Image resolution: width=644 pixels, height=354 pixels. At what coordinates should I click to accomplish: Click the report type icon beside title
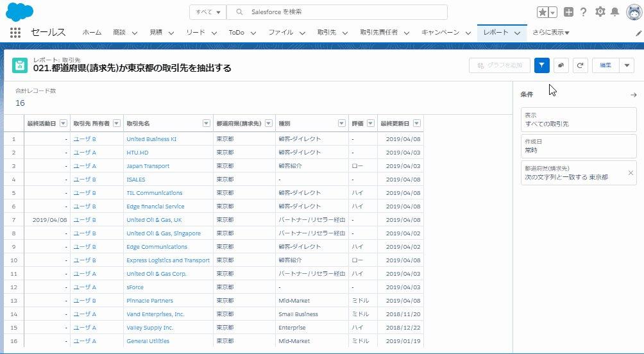(x=20, y=65)
